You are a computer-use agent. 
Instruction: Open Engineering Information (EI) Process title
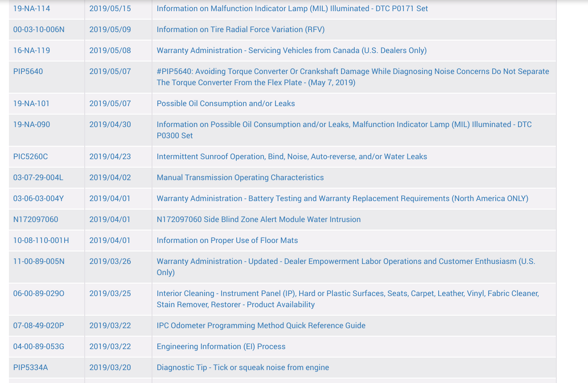pos(221,346)
